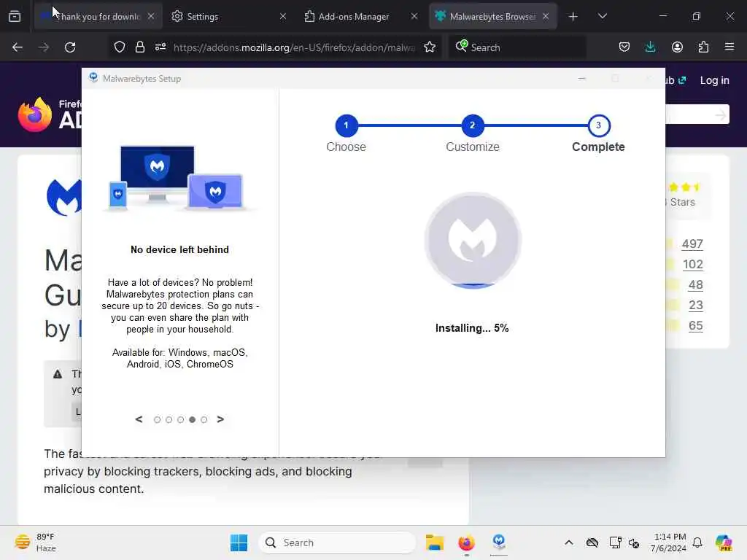Show site security padlock info
This screenshot has height=560, width=747.
click(x=139, y=47)
